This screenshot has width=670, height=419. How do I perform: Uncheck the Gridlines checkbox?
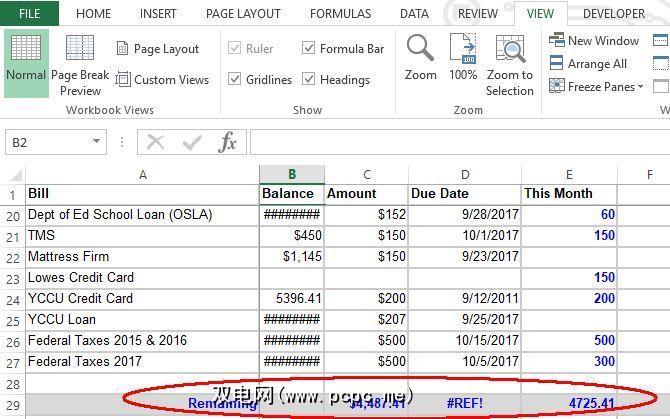tap(234, 79)
